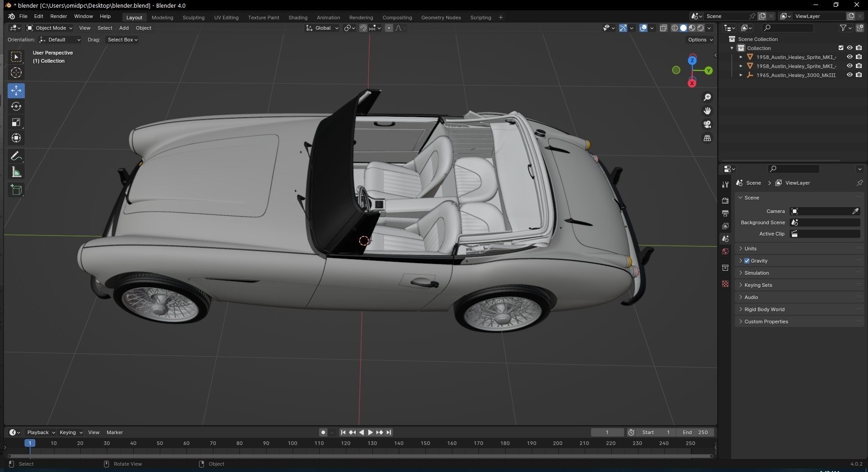This screenshot has width=868, height=472.
Task: Toggle viewport overlays button
Action: click(643, 28)
